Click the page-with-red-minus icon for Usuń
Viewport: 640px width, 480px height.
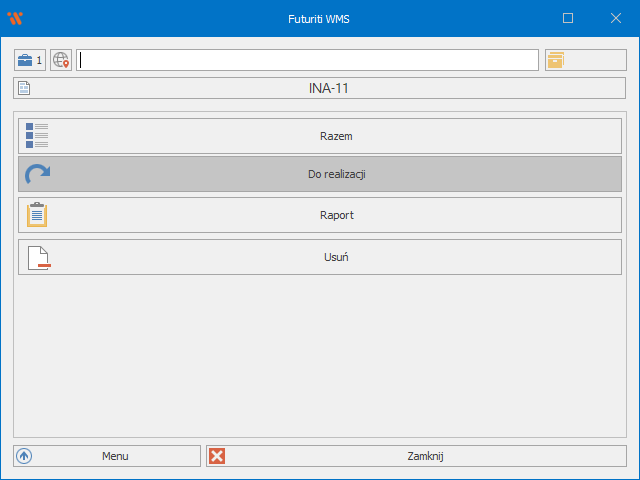(38, 257)
